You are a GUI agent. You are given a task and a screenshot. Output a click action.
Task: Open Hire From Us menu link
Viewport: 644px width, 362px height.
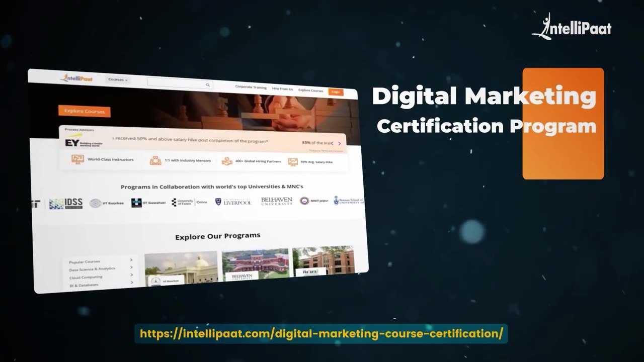(x=282, y=89)
